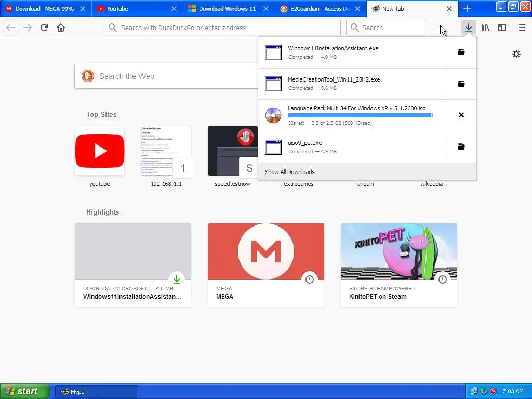Screen dimensions: 532x399
Task: Show sidebars with the sidebar icon
Action: 502,28
